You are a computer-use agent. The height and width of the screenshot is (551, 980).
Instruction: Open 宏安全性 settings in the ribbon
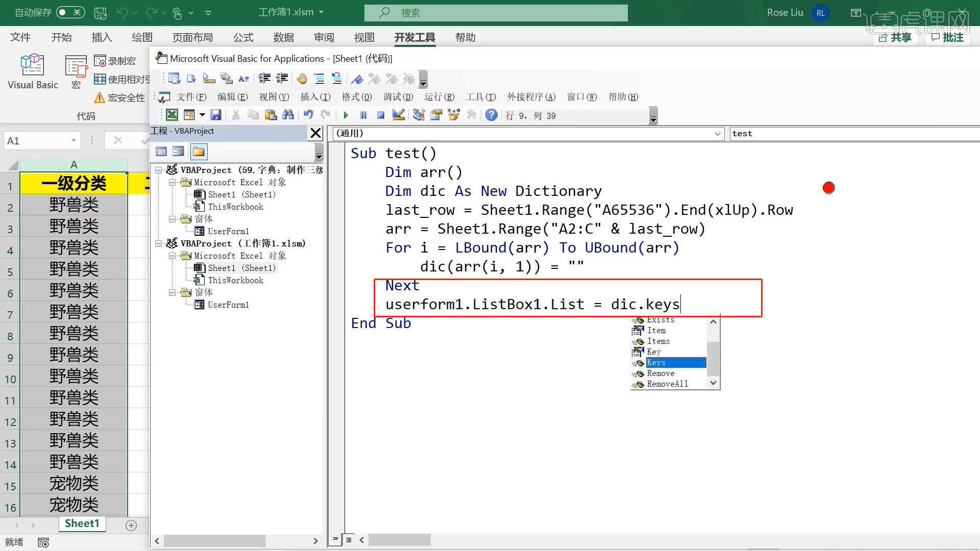[126, 97]
